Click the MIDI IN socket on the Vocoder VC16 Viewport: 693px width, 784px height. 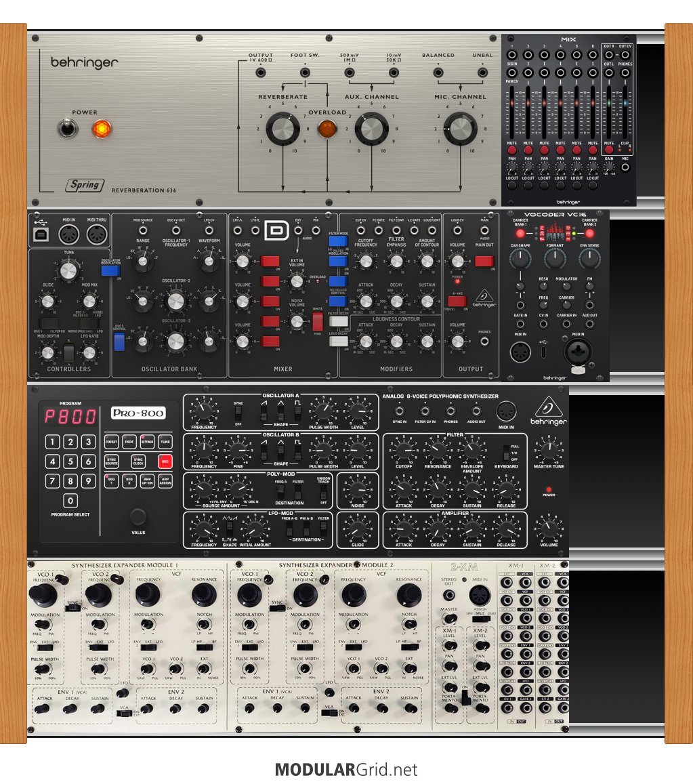click(520, 352)
